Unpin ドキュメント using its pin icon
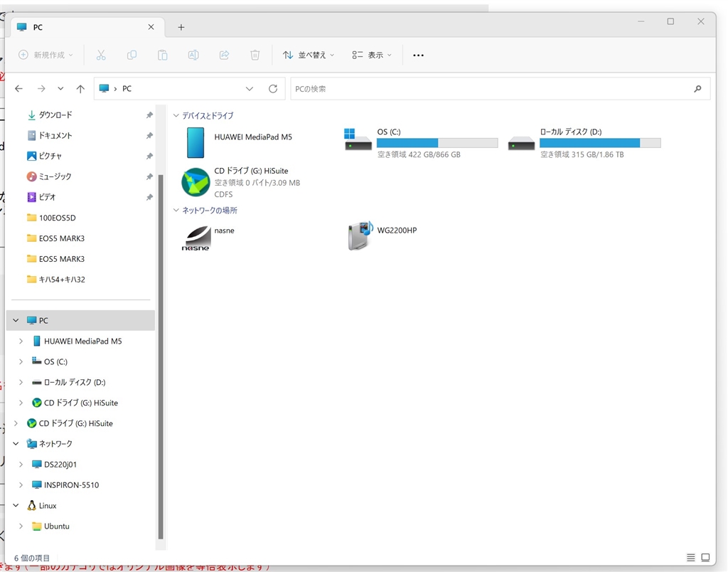 [x=149, y=135]
